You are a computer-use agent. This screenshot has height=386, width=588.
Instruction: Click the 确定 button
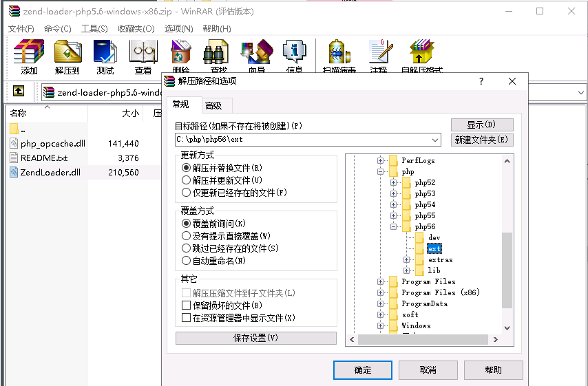click(362, 369)
